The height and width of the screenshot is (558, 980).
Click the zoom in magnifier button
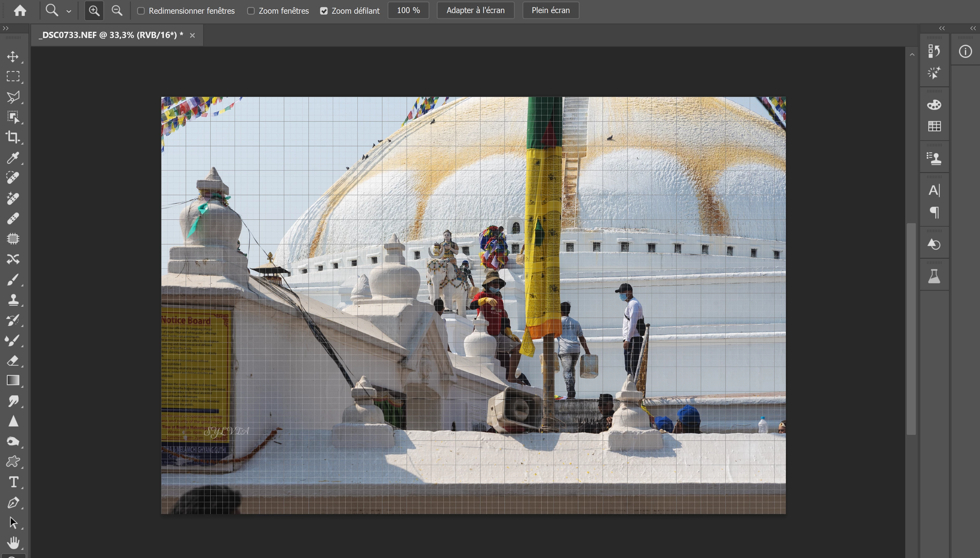(x=94, y=10)
